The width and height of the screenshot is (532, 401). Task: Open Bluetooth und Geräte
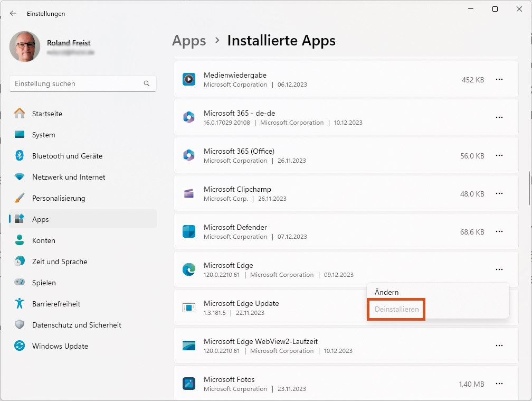(83, 156)
